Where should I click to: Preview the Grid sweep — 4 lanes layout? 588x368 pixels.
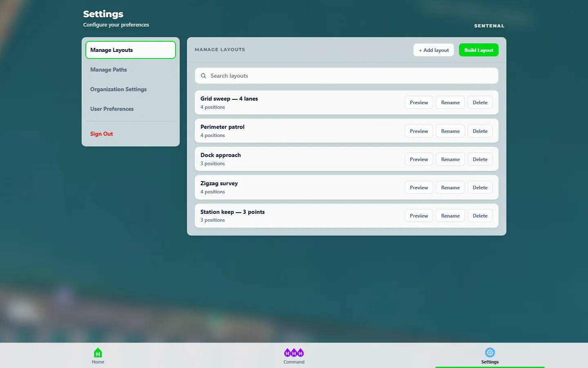pyautogui.click(x=419, y=103)
